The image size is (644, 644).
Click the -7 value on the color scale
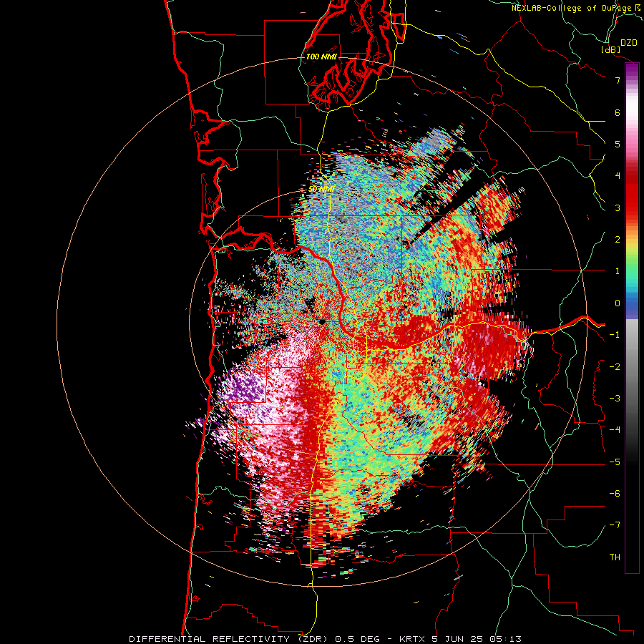pos(615,525)
